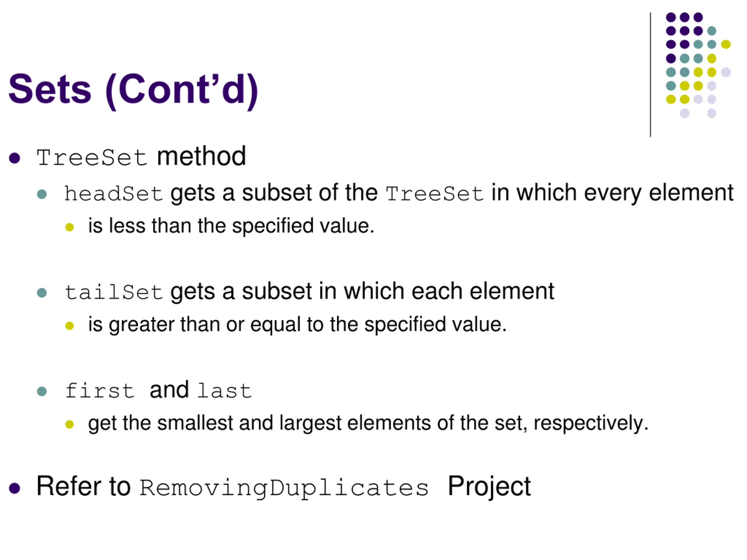
Task: Click the word 'last' in code font
Action: (x=225, y=391)
